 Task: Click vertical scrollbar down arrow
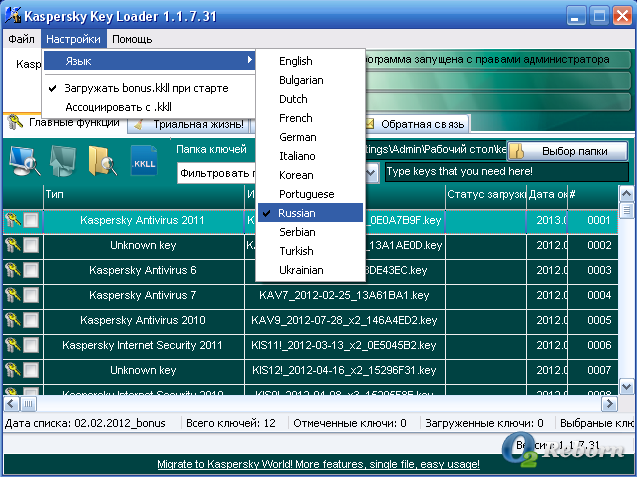(626, 386)
